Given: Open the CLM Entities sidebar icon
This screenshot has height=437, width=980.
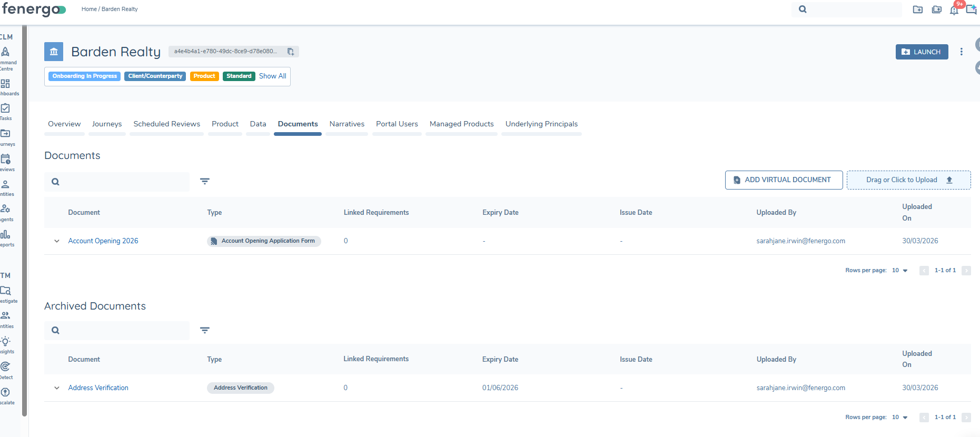Looking at the screenshot, I should tap(5, 184).
